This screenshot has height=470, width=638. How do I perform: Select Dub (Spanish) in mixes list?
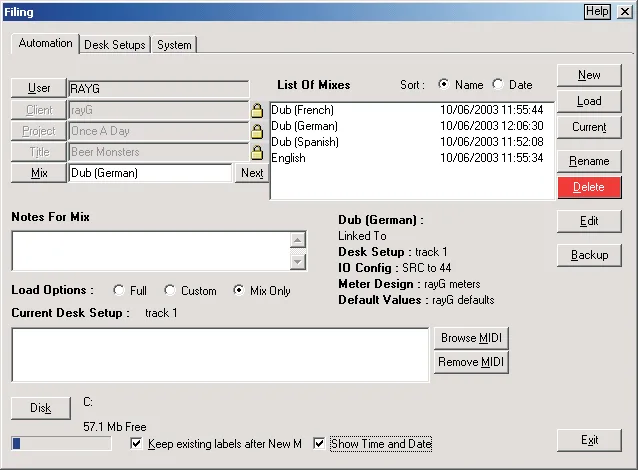[412, 142]
